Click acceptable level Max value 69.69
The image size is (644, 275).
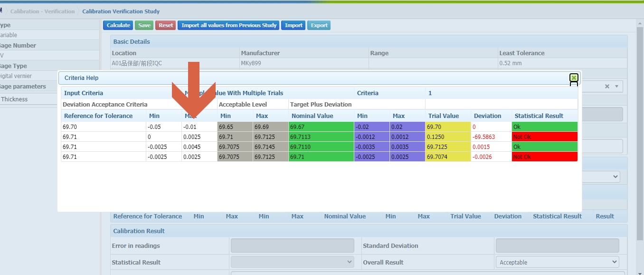click(271, 127)
